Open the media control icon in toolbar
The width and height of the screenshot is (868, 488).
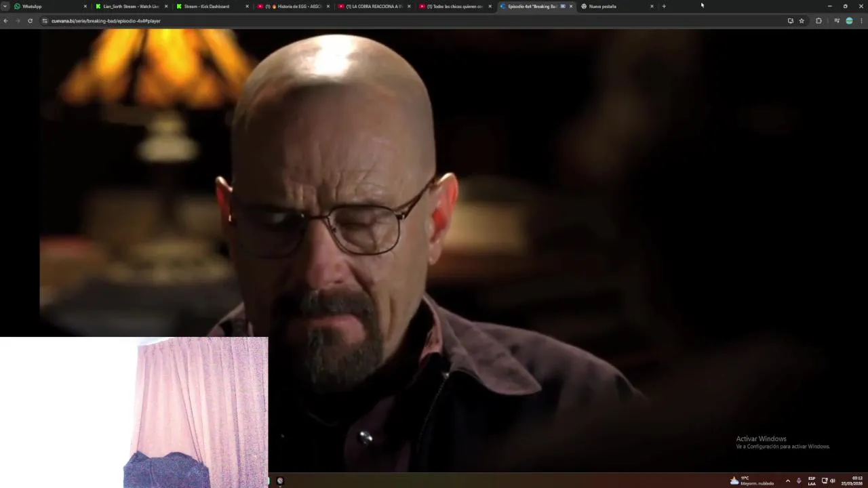(x=837, y=21)
